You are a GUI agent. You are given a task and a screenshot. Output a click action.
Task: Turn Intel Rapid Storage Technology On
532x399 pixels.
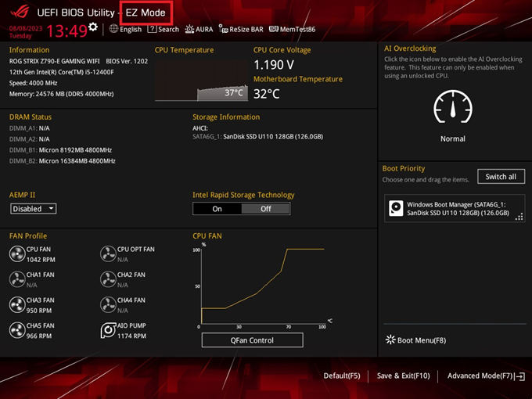(217, 209)
